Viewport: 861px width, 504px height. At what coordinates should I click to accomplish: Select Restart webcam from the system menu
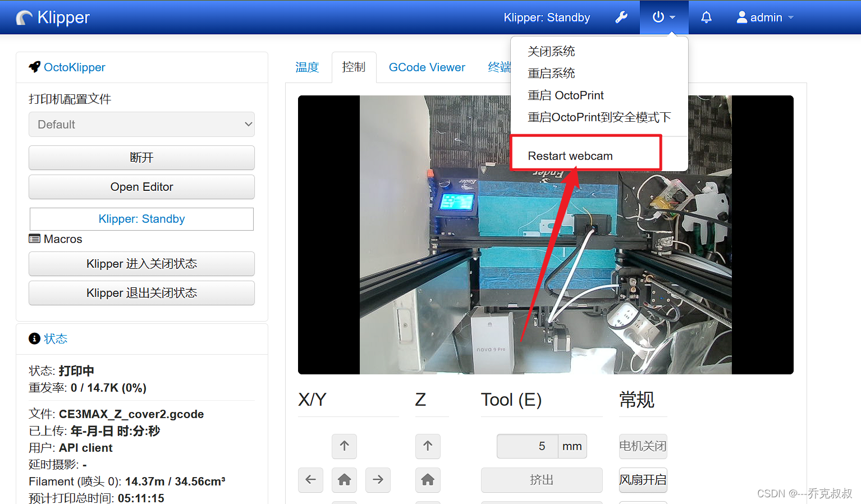(x=570, y=155)
